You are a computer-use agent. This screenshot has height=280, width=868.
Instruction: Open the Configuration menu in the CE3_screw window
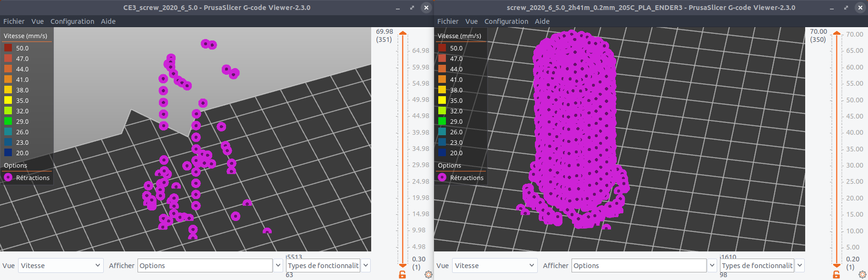(72, 21)
